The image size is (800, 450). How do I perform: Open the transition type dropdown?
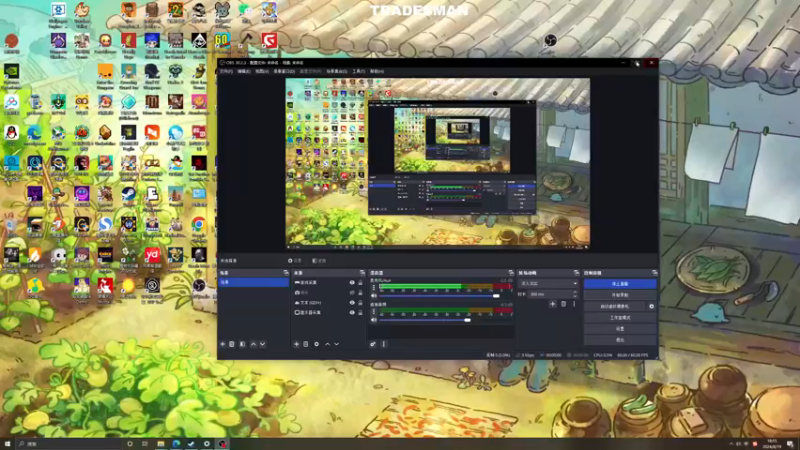click(548, 283)
